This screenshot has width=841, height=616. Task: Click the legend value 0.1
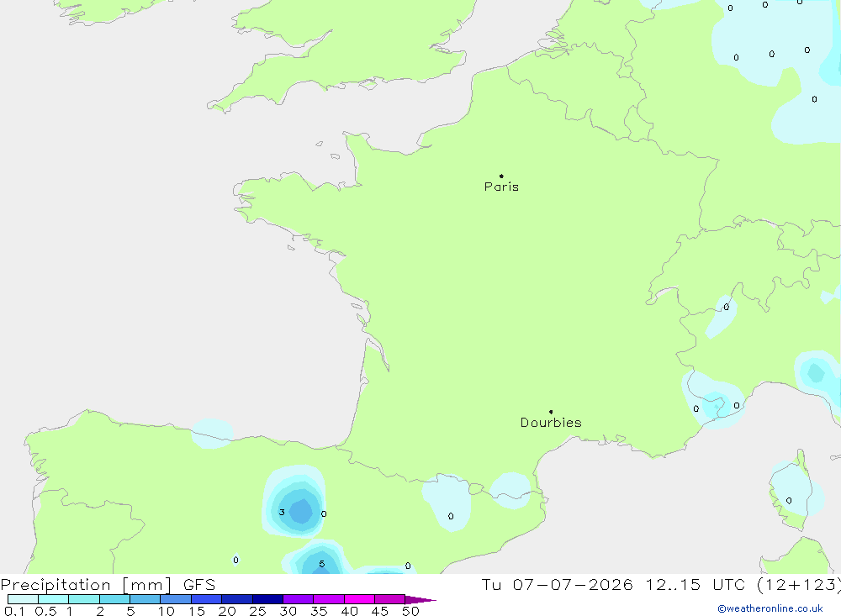click(14, 611)
